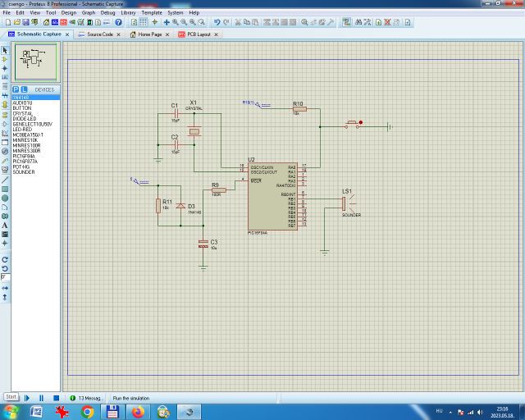Click the Undo arrow in toolbar
Image resolution: width=525 pixels, height=420 pixels.
pyautogui.click(x=216, y=22)
